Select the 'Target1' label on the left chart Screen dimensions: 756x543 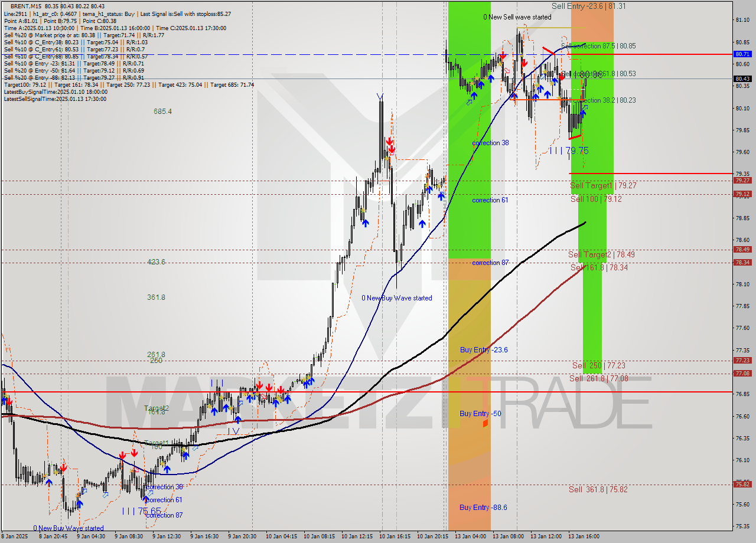pos(157,443)
